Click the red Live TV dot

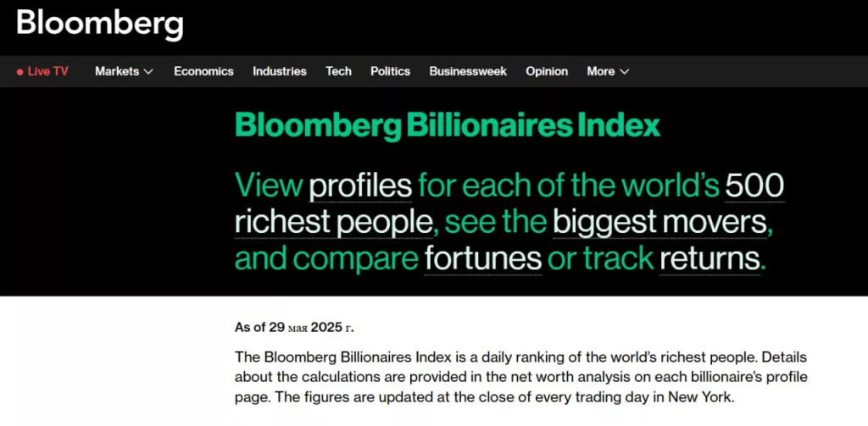(x=19, y=72)
